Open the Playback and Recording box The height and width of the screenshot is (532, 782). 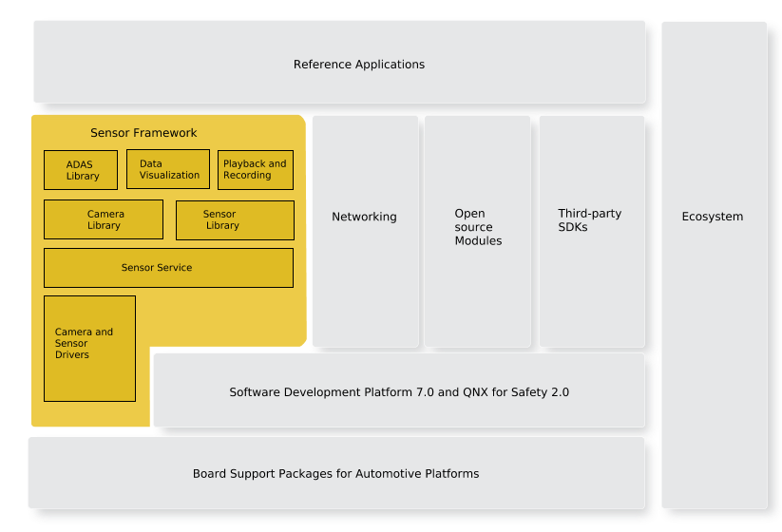click(x=255, y=169)
